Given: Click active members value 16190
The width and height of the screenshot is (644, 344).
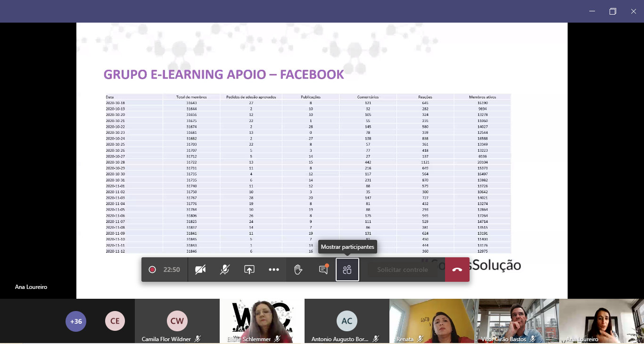Looking at the screenshot, I should 482,103.
